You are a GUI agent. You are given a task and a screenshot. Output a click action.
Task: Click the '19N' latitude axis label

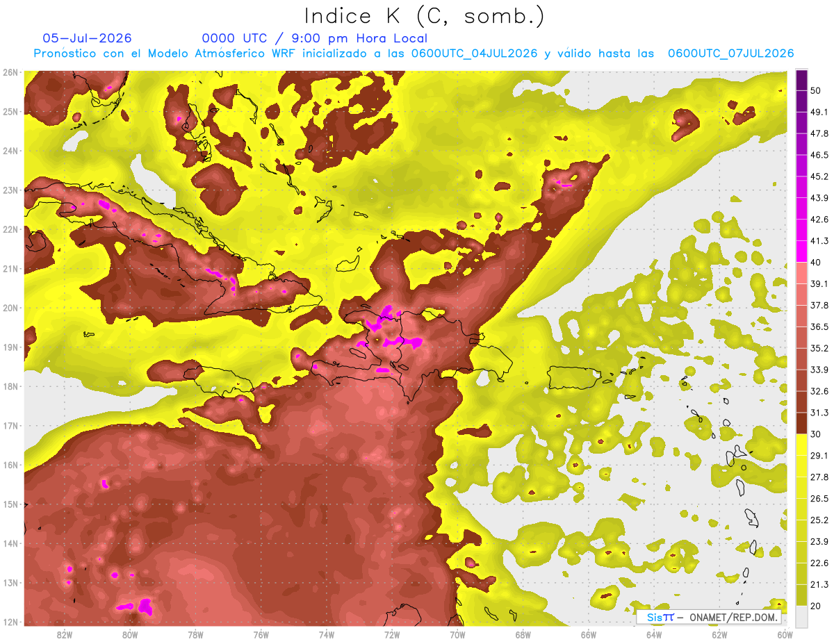[x=10, y=347]
